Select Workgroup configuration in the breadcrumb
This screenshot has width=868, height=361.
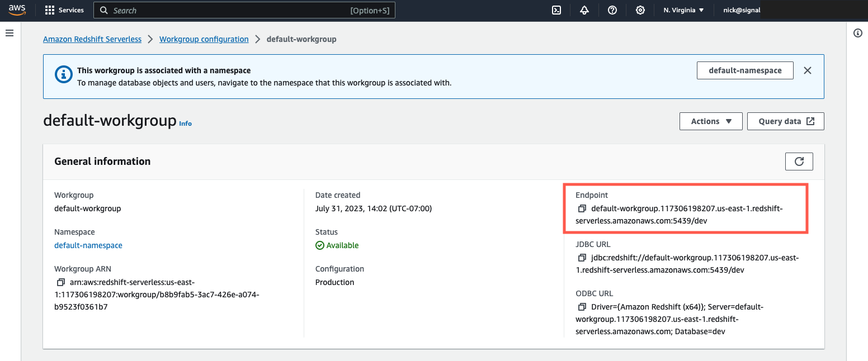(204, 39)
